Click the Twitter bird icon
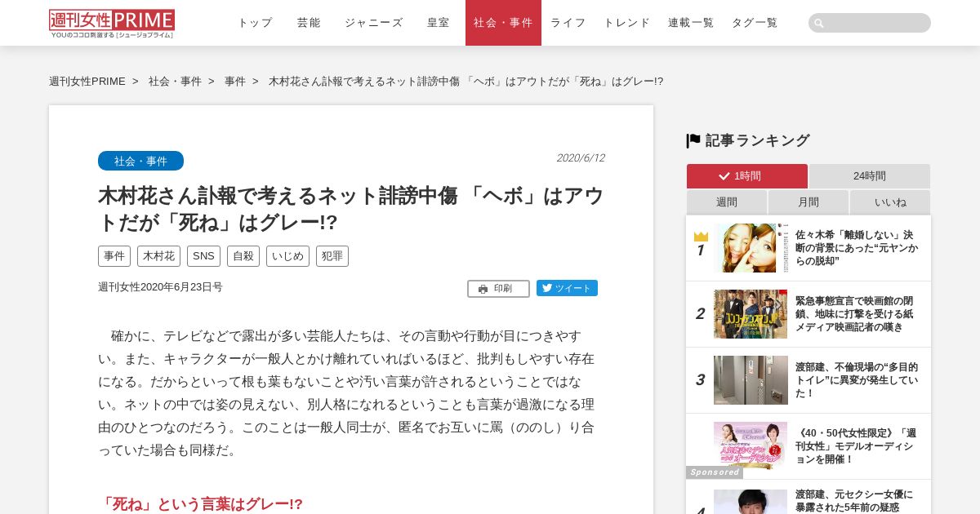This screenshot has width=980, height=514. (547, 288)
